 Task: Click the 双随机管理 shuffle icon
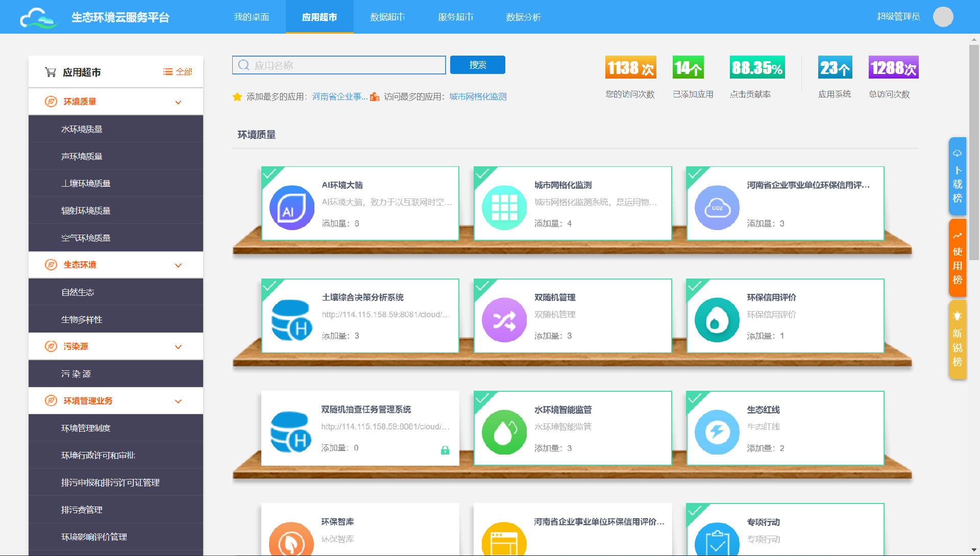point(504,320)
